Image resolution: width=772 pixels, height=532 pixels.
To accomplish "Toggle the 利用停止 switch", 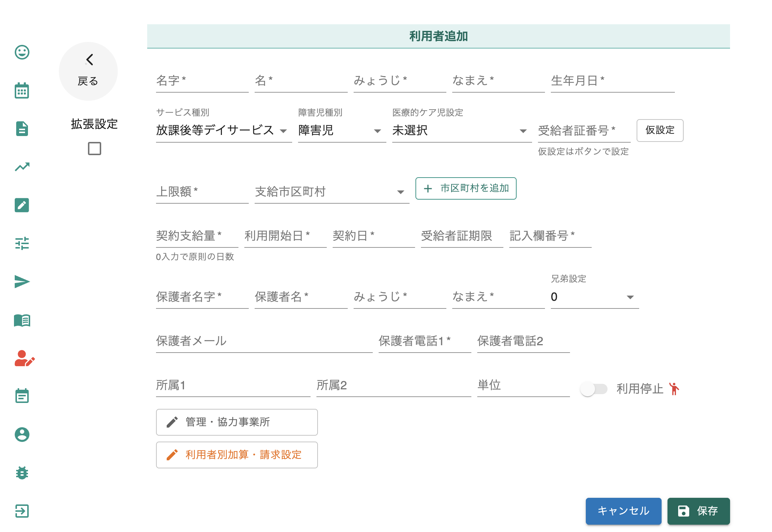I will pos(593,389).
